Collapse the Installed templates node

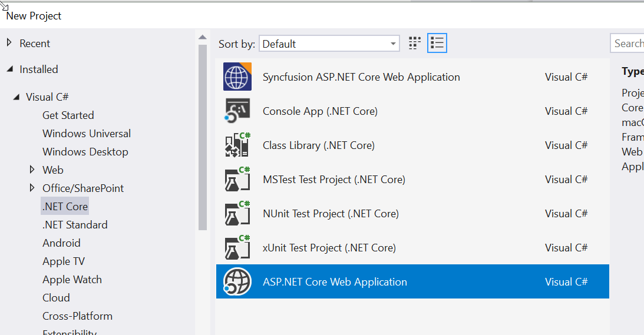tap(9, 69)
